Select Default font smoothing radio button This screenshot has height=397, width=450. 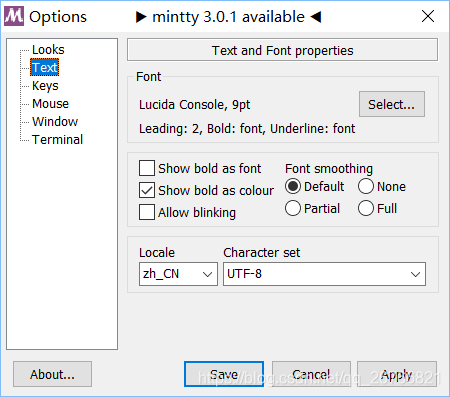click(x=293, y=186)
